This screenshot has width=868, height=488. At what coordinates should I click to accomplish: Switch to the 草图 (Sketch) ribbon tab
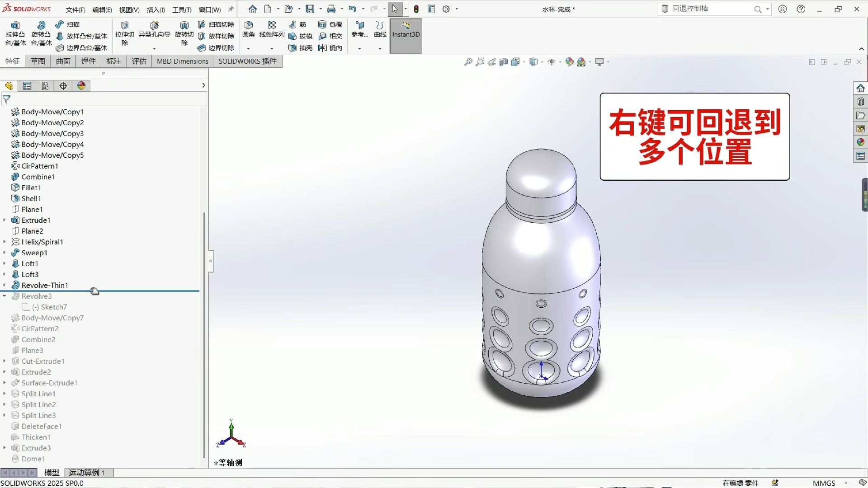coord(38,61)
